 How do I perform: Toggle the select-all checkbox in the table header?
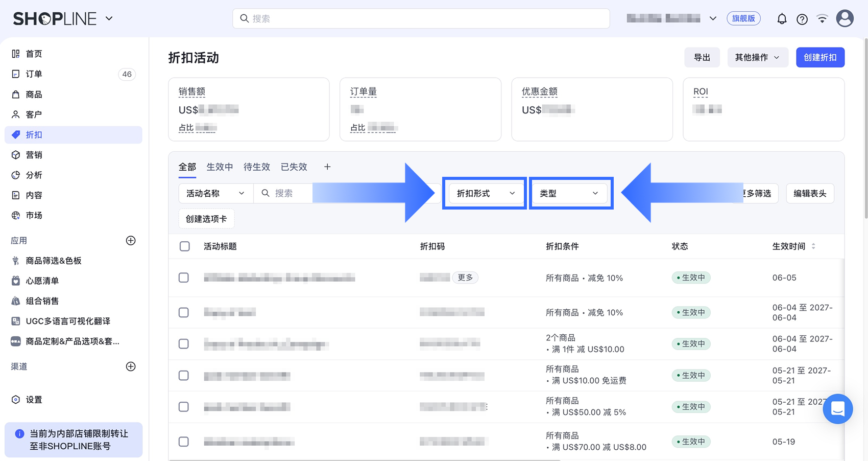click(x=184, y=246)
